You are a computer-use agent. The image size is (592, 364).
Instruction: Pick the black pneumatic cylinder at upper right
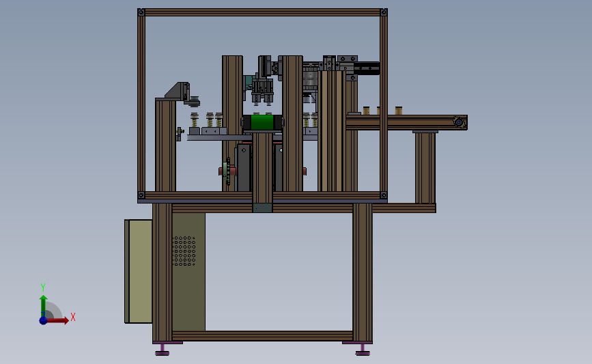[367, 68]
